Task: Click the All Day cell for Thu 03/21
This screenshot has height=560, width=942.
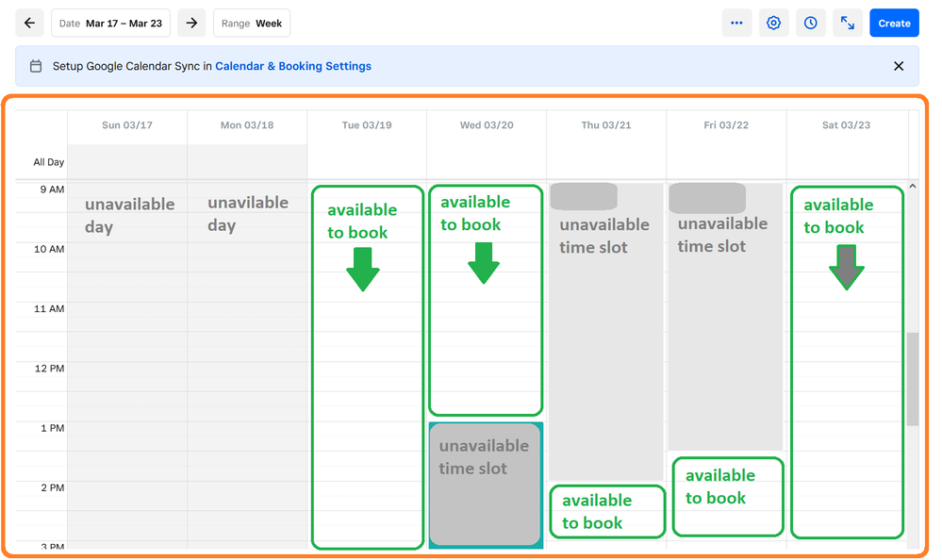Action: pyautogui.click(x=605, y=162)
